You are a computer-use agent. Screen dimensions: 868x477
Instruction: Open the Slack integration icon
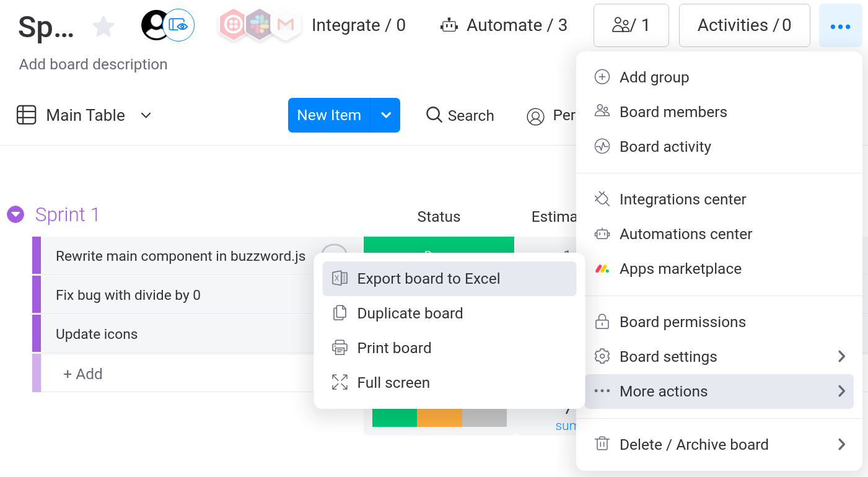[260, 25]
